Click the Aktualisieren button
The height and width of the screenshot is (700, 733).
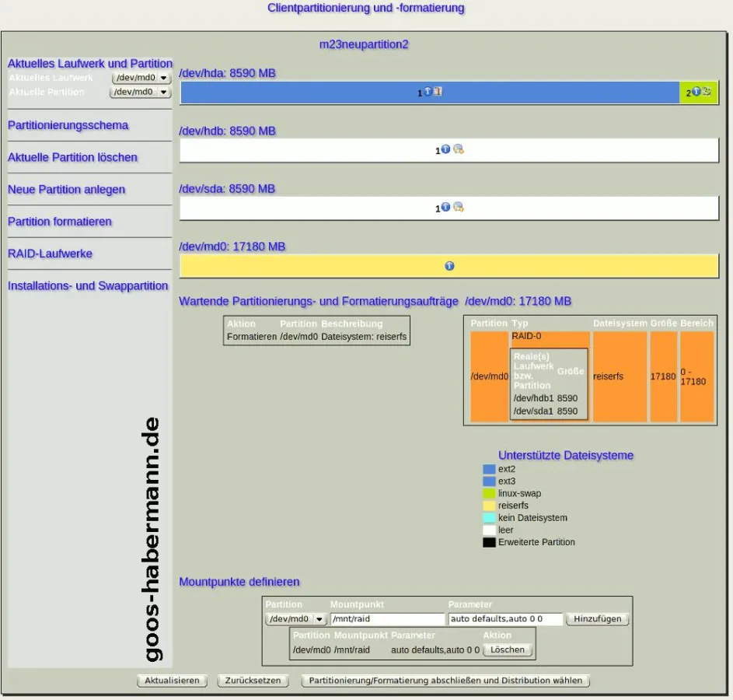coord(173,680)
